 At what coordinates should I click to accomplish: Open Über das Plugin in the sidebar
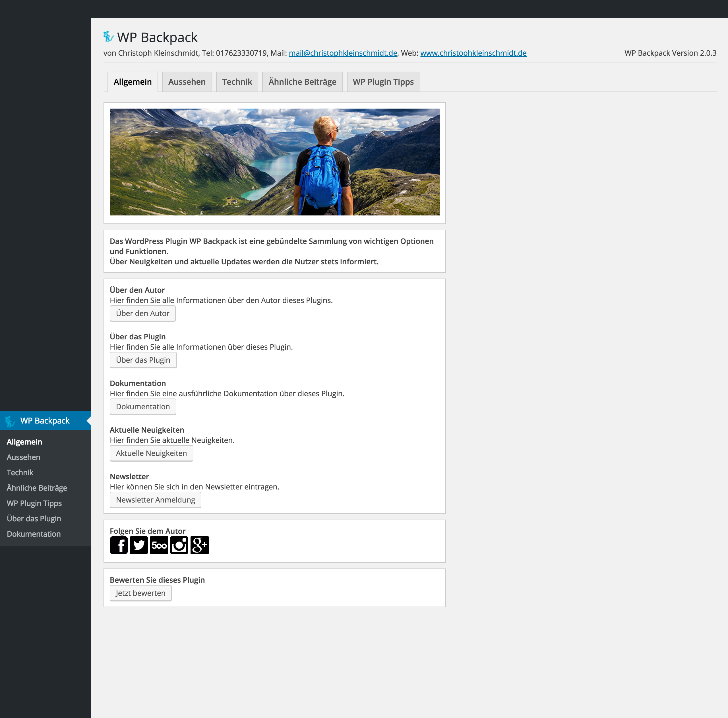pos(34,518)
